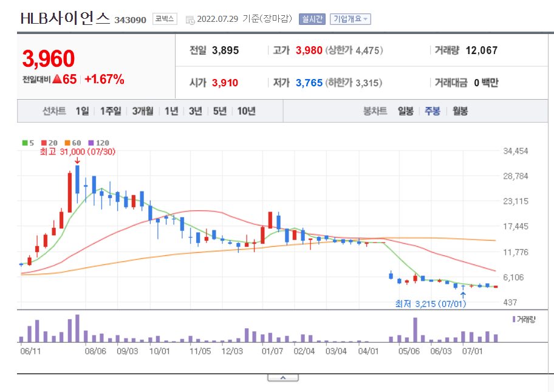Viewport: 554px width, 392px height.
Task: Click the orange 60 moving average swatch
Action: tap(67, 143)
